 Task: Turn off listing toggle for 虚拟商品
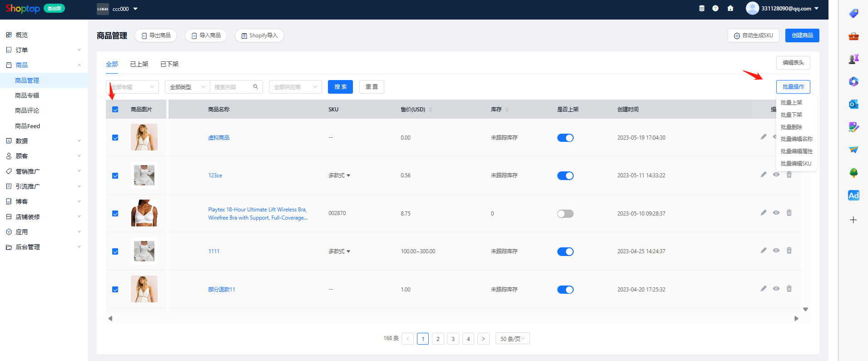click(x=565, y=138)
